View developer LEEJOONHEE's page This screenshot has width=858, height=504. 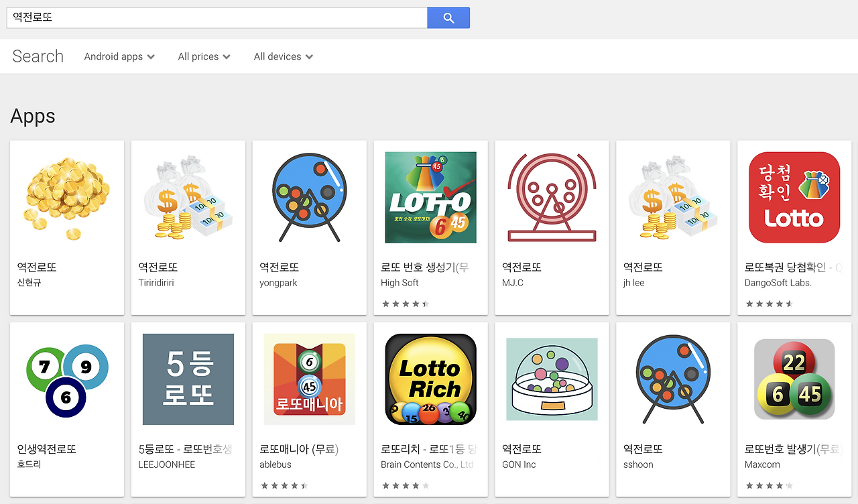click(167, 464)
